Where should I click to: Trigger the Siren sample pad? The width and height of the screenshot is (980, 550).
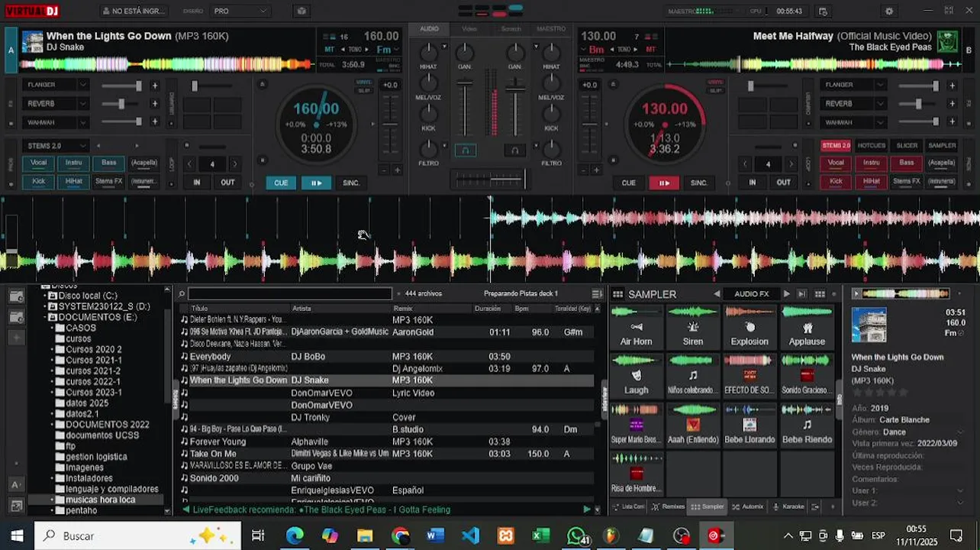(692, 327)
